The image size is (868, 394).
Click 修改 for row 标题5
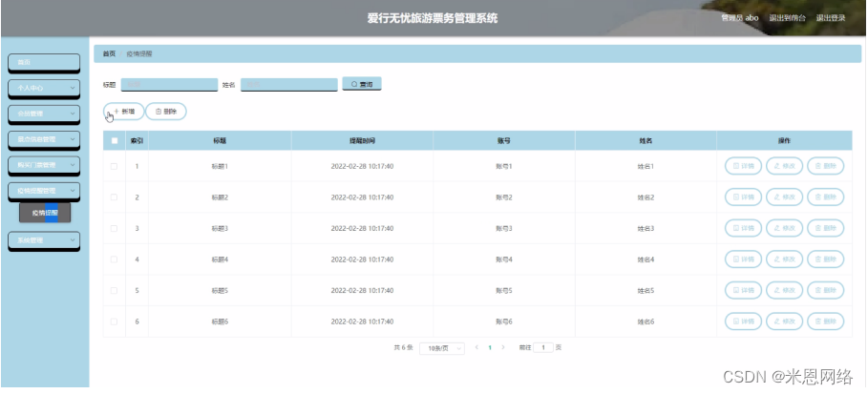(x=784, y=290)
